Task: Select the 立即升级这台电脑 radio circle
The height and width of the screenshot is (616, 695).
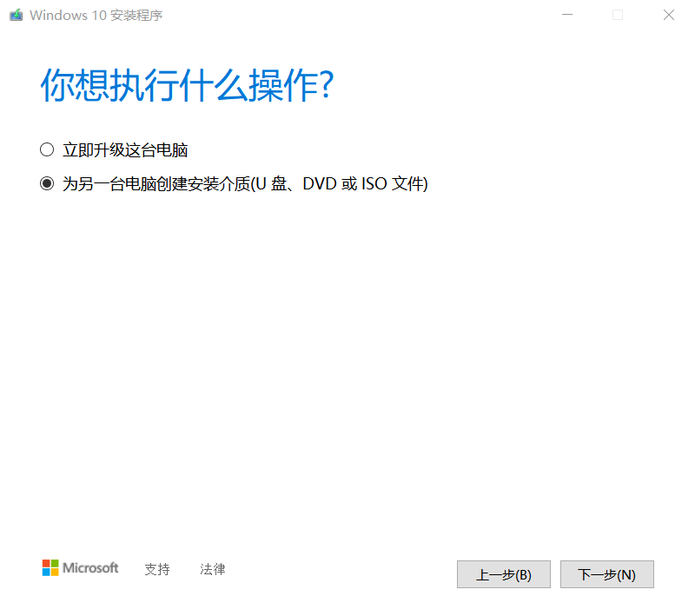Action: [47, 149]
